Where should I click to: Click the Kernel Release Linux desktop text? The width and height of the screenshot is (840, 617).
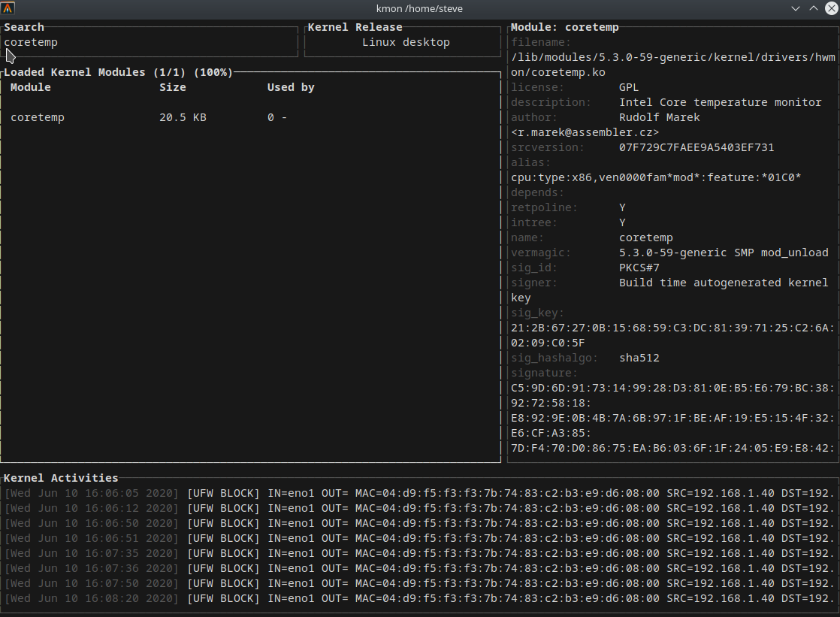(406, 42)
